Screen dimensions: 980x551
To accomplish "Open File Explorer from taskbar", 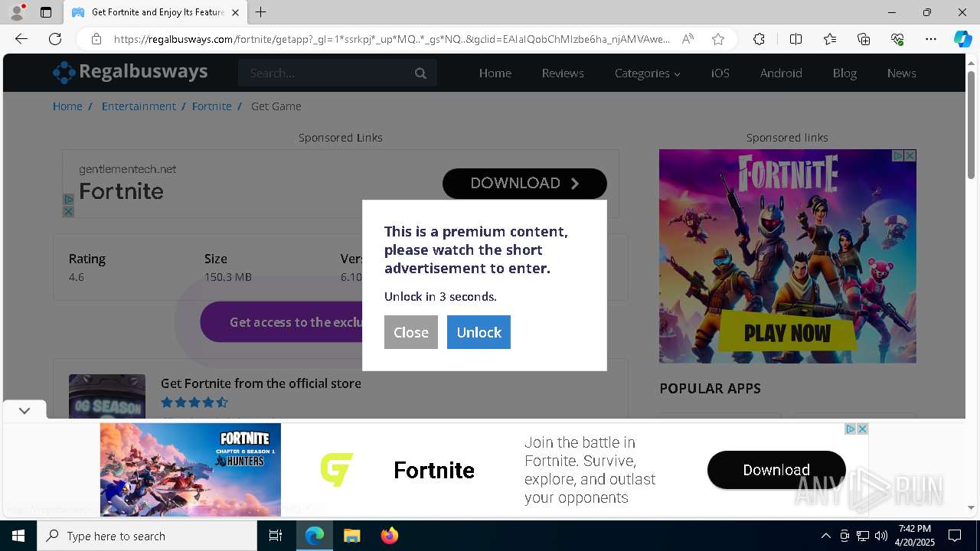I will (351, 536).
